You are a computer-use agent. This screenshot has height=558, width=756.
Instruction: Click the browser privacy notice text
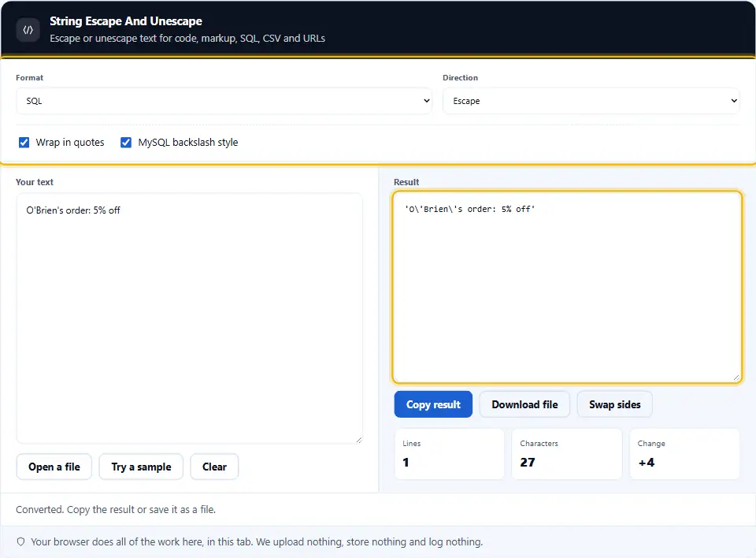pyautogui.click(x=257, y=541)
